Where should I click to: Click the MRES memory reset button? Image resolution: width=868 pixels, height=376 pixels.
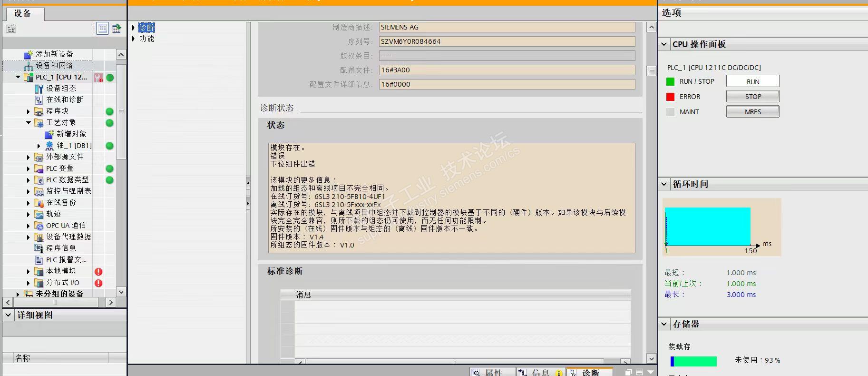point(753,112)
